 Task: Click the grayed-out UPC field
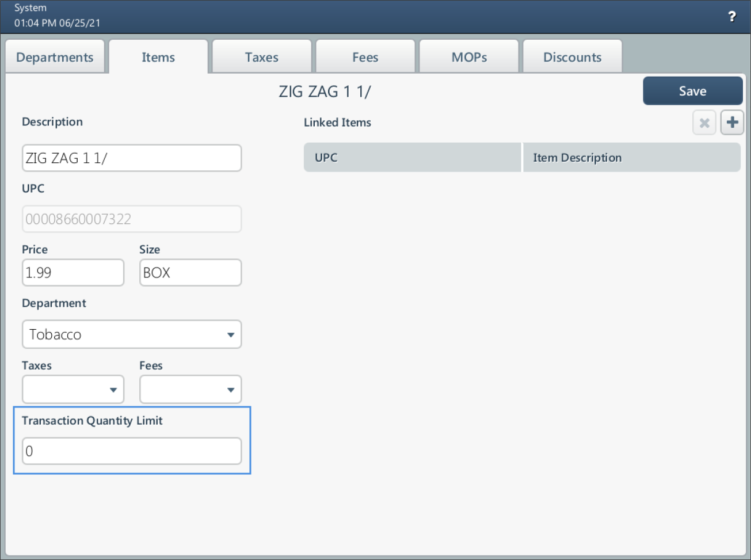click(131, 219)
